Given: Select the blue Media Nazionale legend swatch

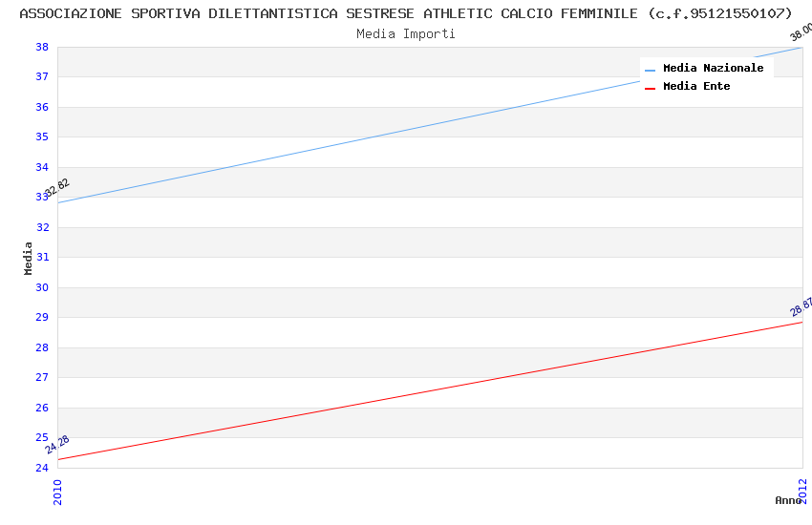Looking at the screenshot, I should click(x=650, y=70).
